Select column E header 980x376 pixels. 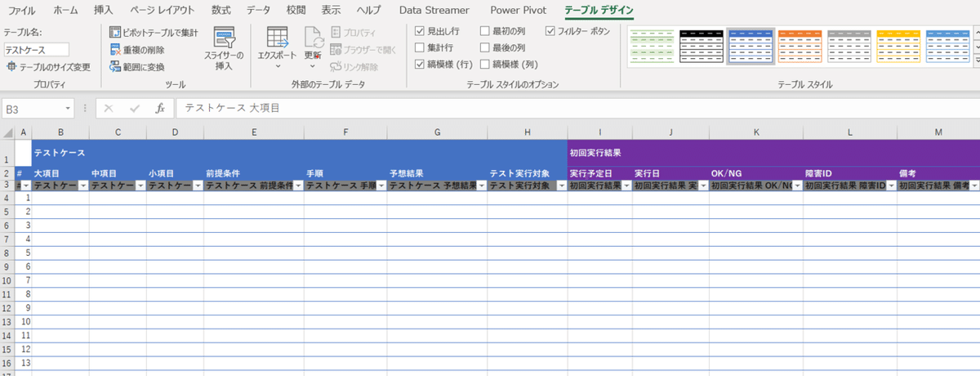254,133
